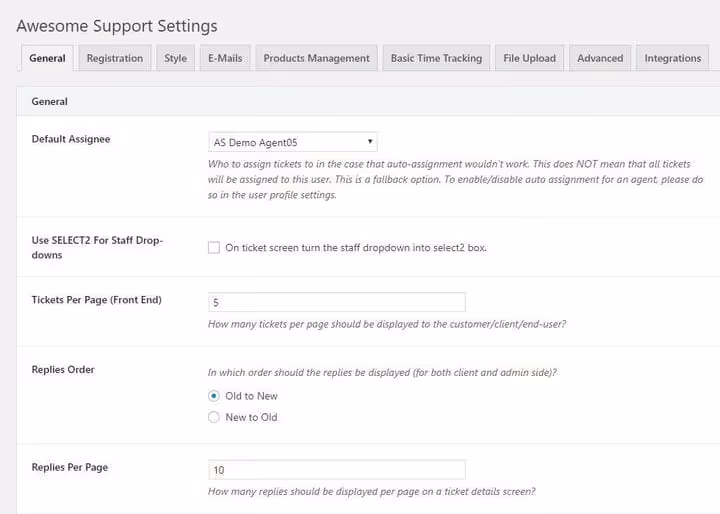
Task: Select the Old to New replies order
Action: click(x=214, y=395)
